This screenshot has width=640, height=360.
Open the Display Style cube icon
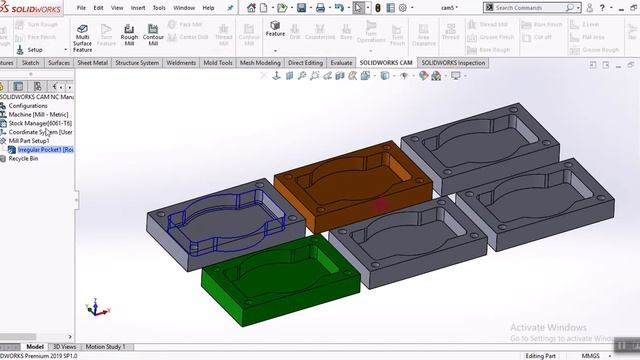pyautogui.click(x=384, y=76)
